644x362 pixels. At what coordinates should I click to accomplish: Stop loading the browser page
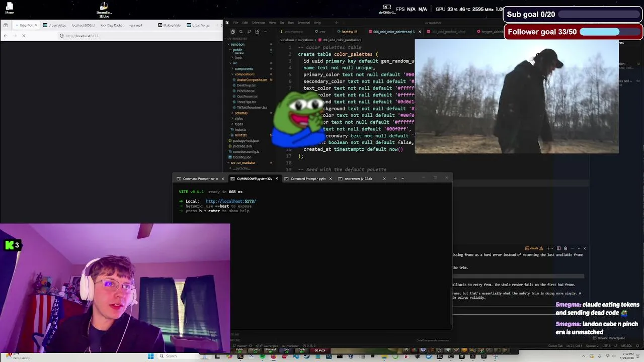[x=24, y=36]
